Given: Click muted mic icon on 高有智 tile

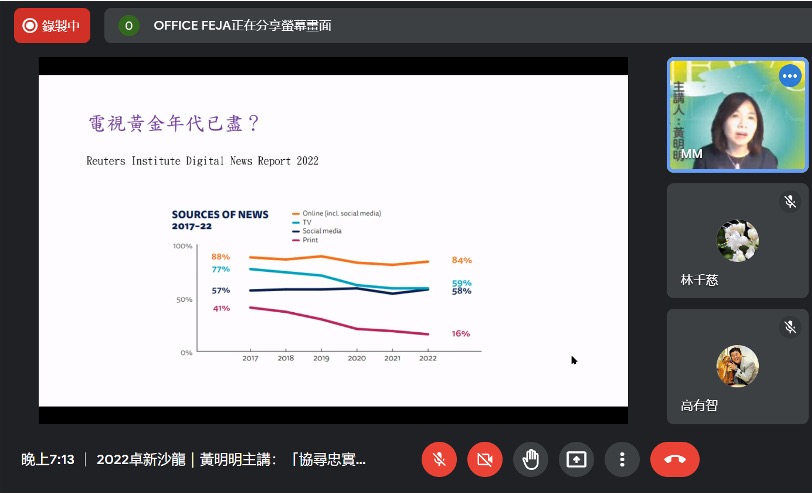Looking at the screenshot, I should click(x=790, y=327).
